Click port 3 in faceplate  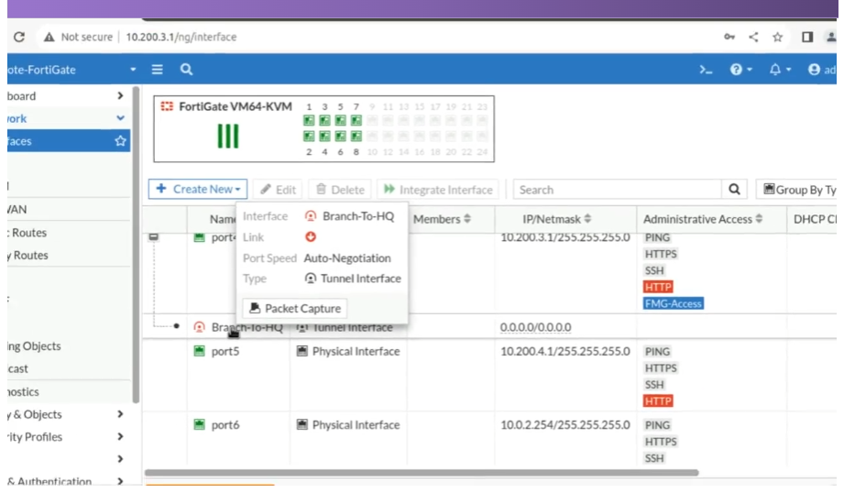pyautogui.click(x=324, y=120)
